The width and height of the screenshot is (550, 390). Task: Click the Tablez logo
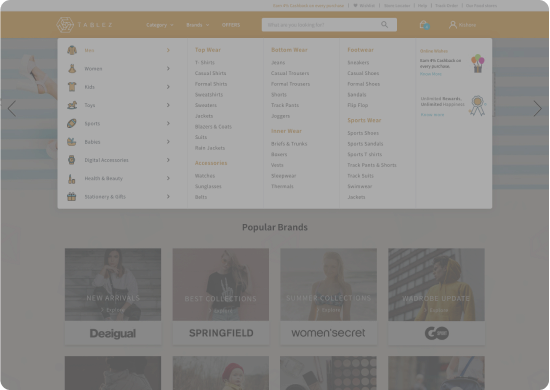tap(84, 25)
